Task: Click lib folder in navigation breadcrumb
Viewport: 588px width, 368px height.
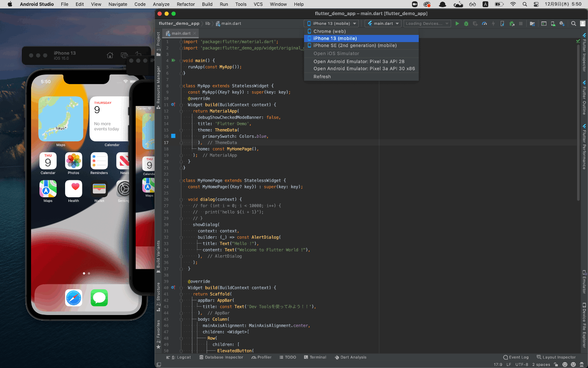Action: pyautogui.click(x=207, y=24)
